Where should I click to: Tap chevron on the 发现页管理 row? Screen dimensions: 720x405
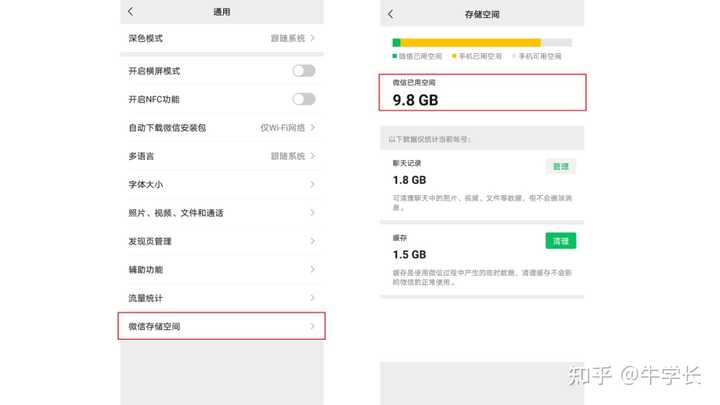(x=313, y=242)
